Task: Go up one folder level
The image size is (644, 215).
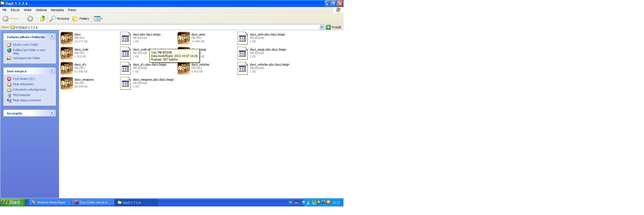Action: tap(43, 19)
